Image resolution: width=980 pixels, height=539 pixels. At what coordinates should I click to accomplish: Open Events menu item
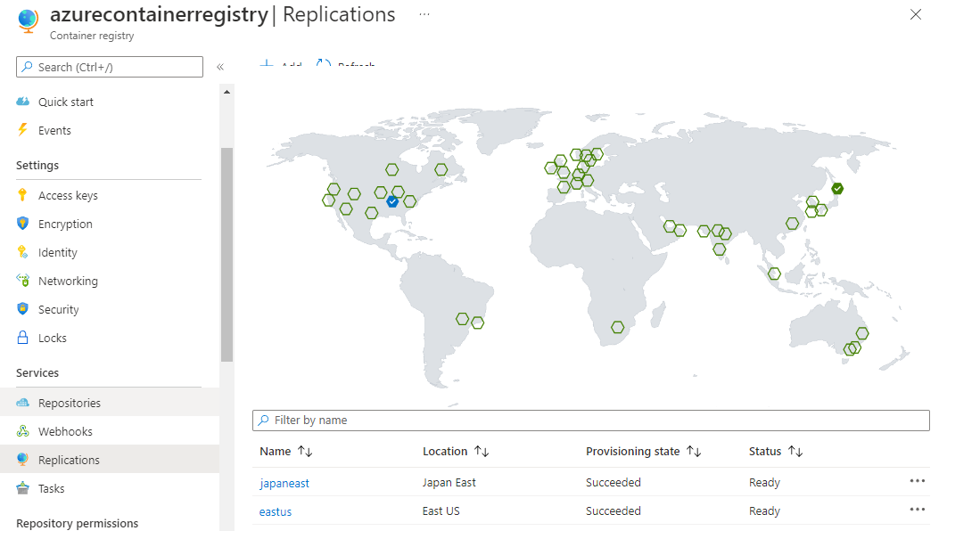(x=54, y=131)
